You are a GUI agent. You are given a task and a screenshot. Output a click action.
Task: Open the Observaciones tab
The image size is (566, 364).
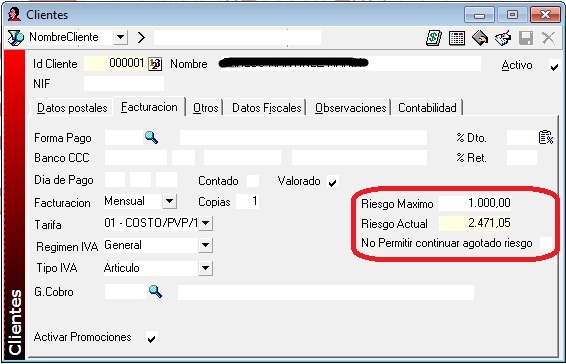[x=351, y=108]
